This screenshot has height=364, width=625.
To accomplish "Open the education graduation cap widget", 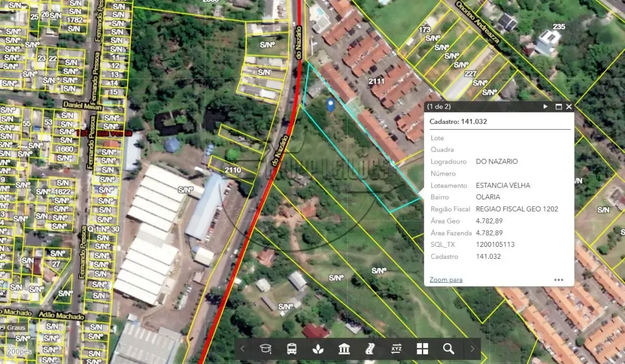I will tap(266, 349).
